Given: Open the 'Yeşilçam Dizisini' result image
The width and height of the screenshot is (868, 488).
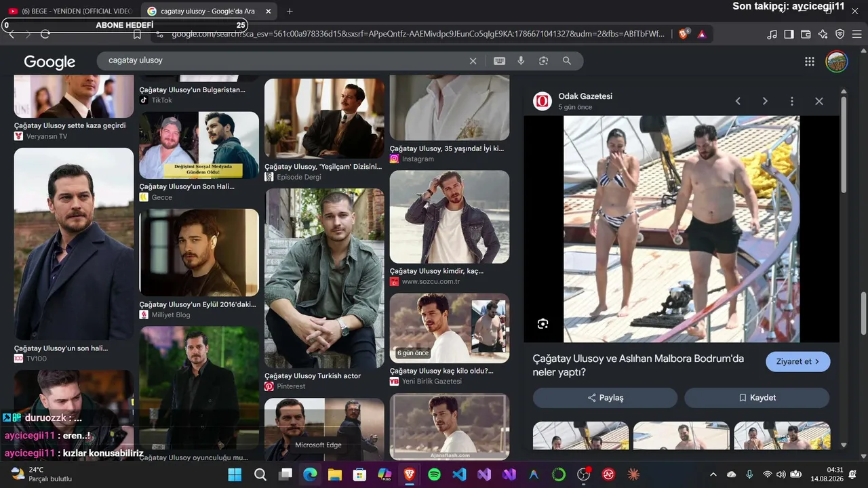Looking at the screenshot, I should 324,119.
